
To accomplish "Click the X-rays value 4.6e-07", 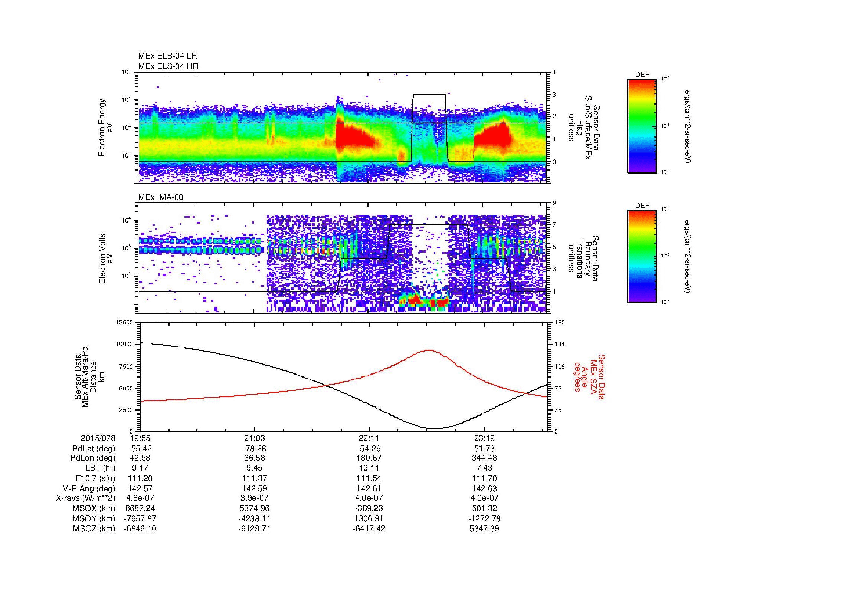I will click(140, 498).
